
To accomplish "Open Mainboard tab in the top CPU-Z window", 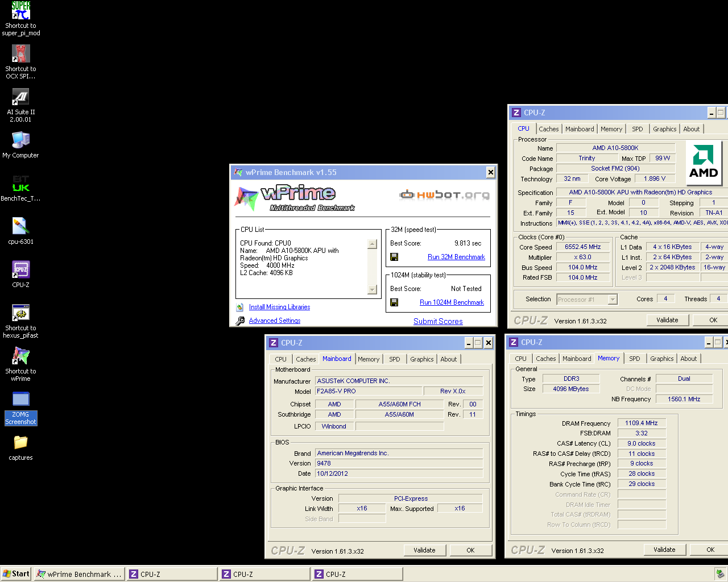I will point(580,129).
